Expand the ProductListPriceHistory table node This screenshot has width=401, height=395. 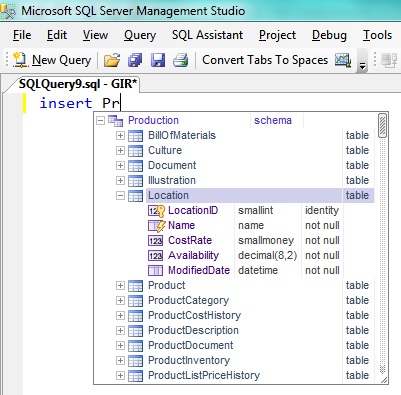[120, 375]
